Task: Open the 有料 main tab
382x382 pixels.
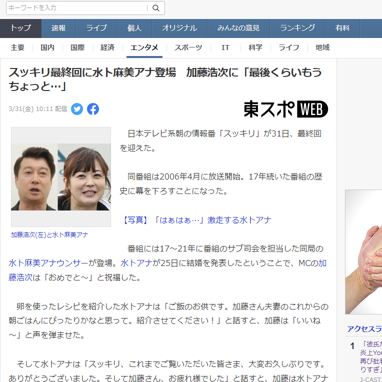Action: [x=343, y=28]
